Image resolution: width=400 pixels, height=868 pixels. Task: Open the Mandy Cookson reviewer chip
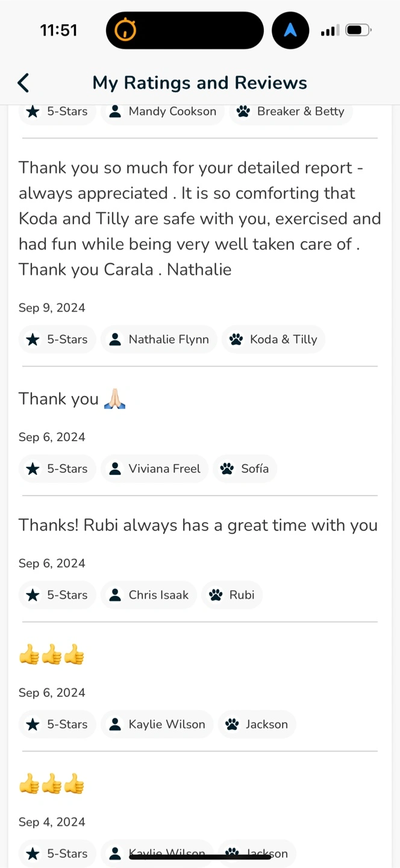(163, 112)
